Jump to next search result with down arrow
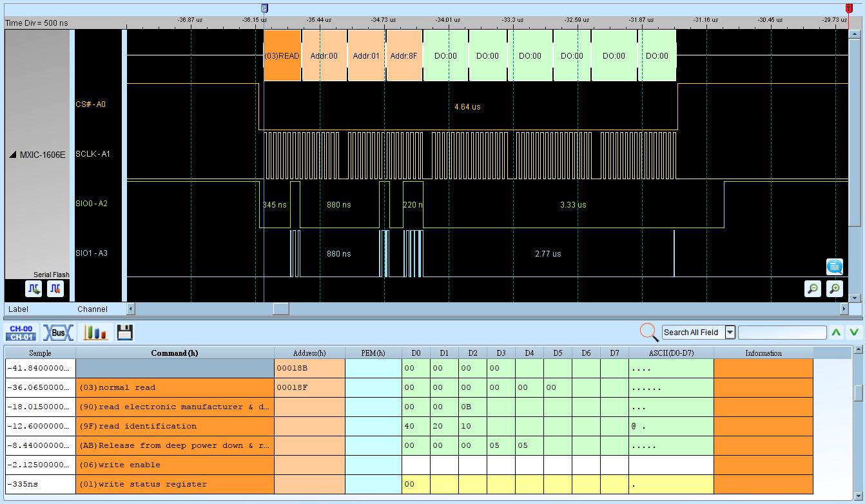Image resolution: width=865 pixels, height=504 pixels. coord(854,333)
